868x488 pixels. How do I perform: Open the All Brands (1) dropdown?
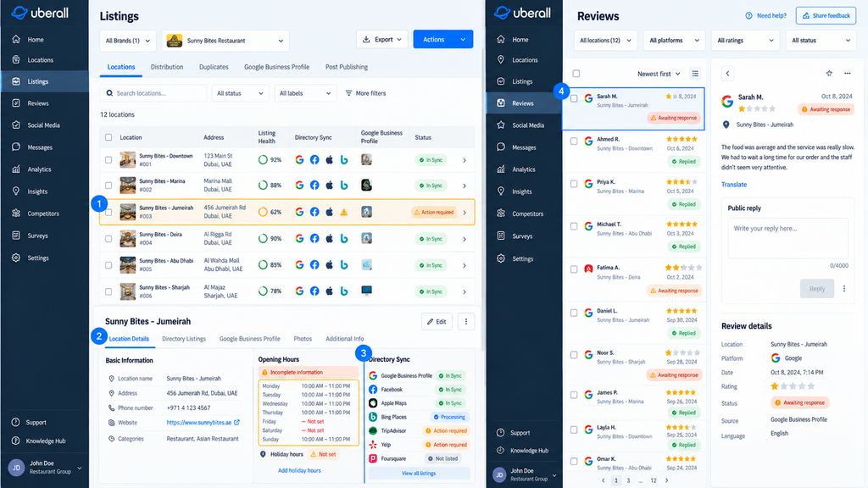click(128, 41)
